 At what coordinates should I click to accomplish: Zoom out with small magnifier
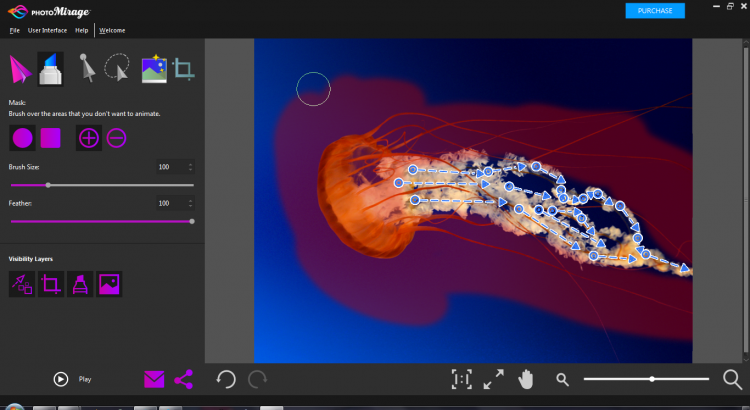562,380
